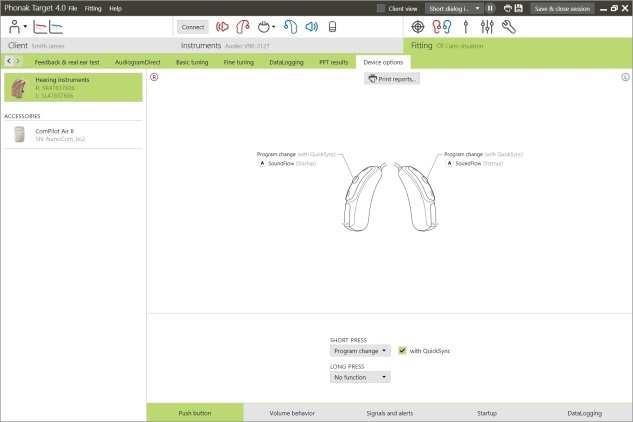Image resolution: width=633 pixels, height=422 pixels.
Task: Click the blue hearing aid icon
Action: click(290, 27)
